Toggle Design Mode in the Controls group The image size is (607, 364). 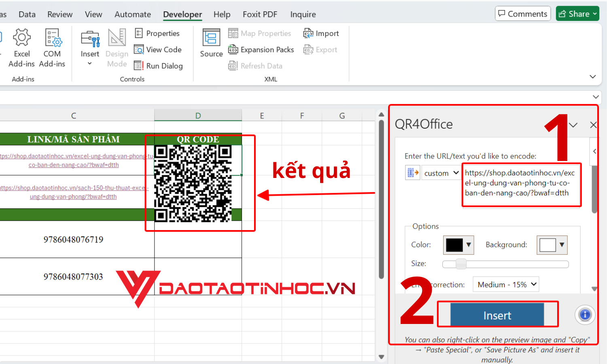click(x=117, y=47)
